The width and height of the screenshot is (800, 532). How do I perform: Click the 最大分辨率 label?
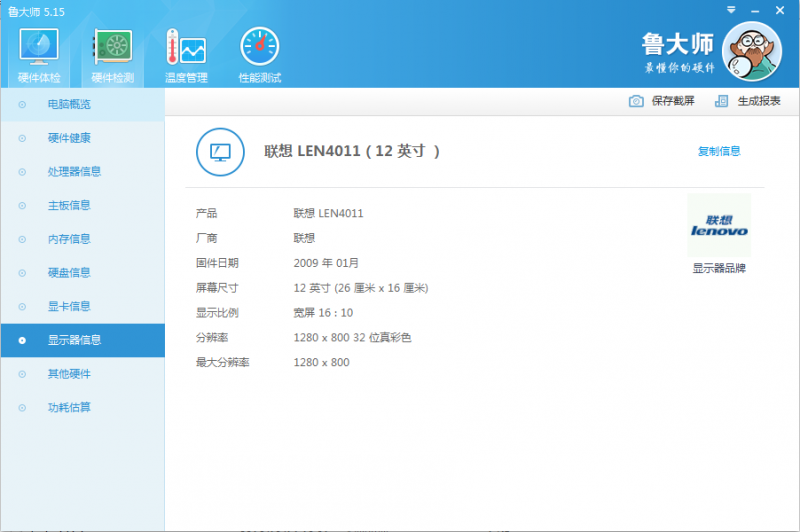[x=222, y=363]
